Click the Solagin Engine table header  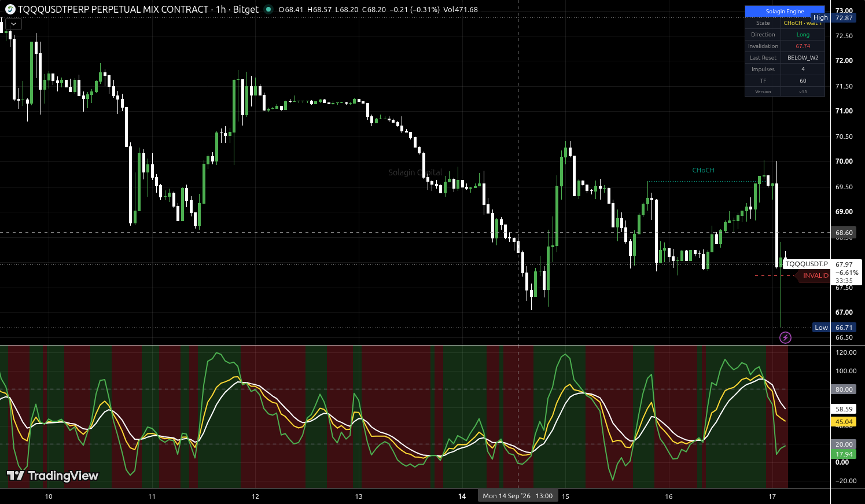(x=785, y=11)
